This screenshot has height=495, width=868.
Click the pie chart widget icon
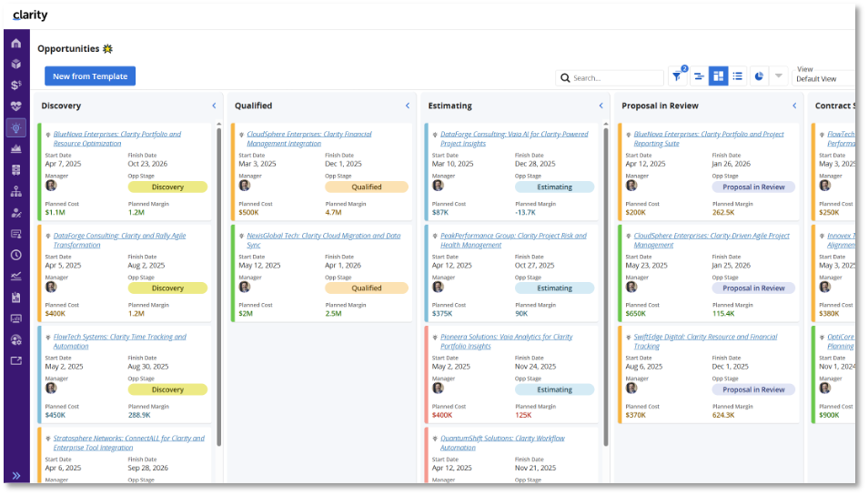(759, 76)
